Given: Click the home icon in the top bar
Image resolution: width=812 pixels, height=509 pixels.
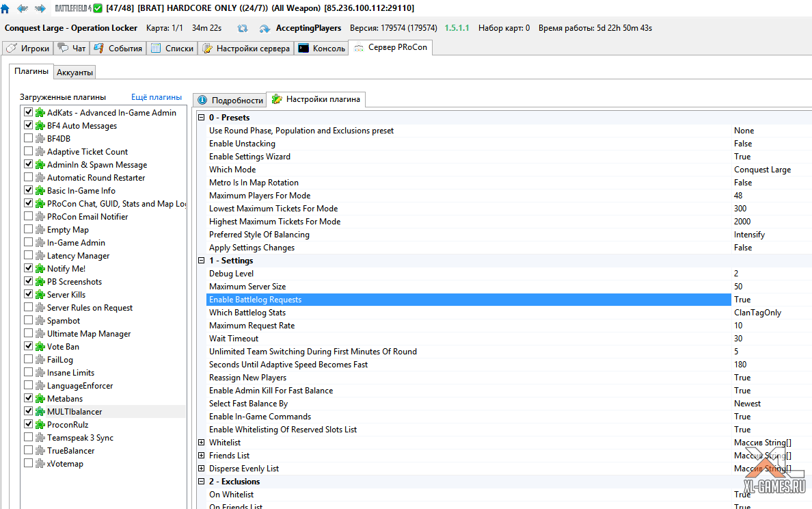Looking at the screenshot, I should 5,8.
